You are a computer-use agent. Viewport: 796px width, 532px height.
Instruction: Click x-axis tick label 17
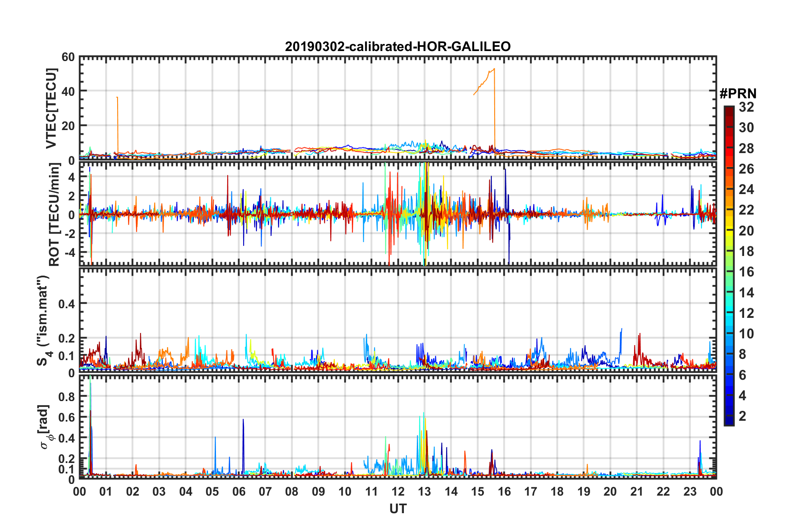531,491
